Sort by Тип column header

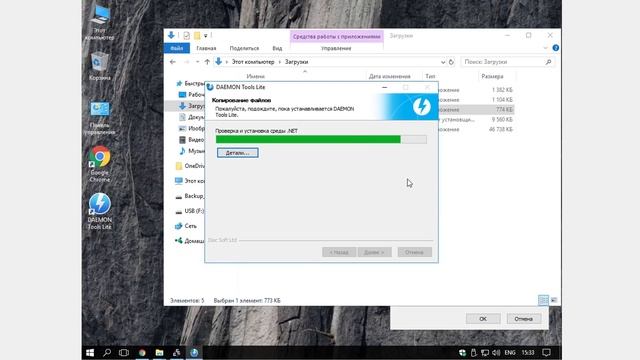tap(430, 76)
